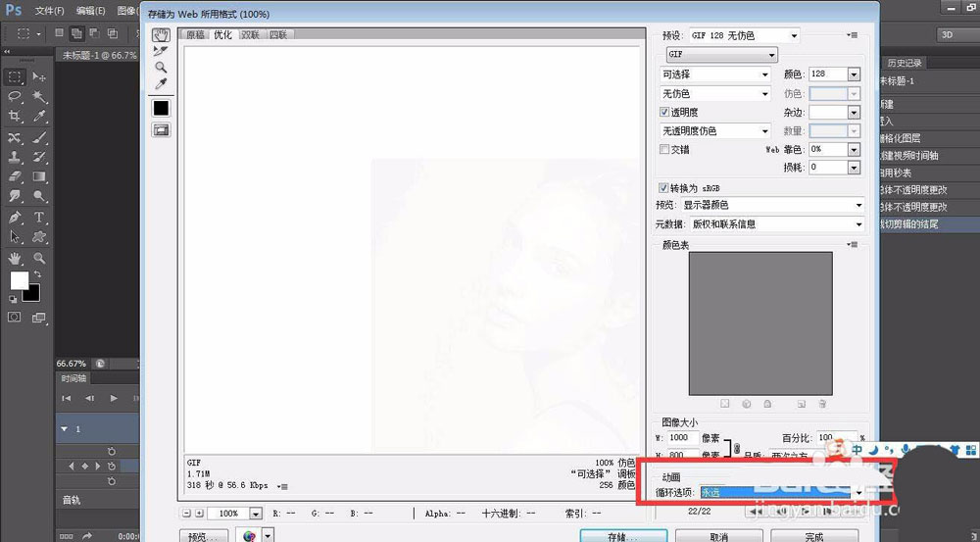Select Zoom tool in Photoshop toolbox

39,258
